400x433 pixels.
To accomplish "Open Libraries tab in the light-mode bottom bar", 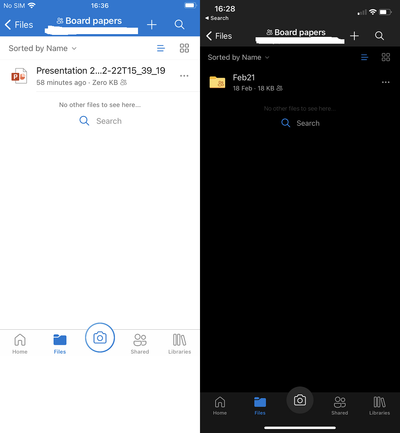I will (x=180, y=344).
